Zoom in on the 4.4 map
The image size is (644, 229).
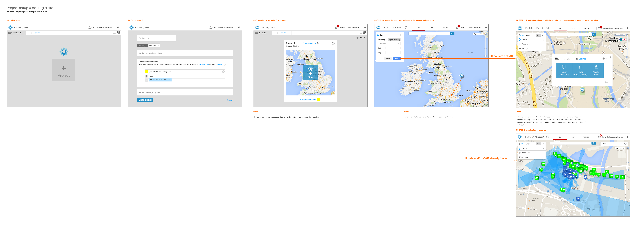point(485,34)
